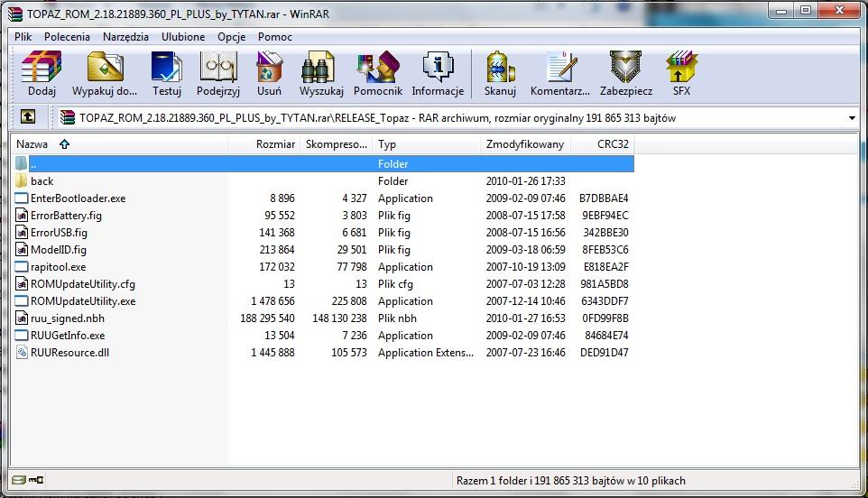Minimize the WinRAR window
The image size is (868, 498).
781,10
